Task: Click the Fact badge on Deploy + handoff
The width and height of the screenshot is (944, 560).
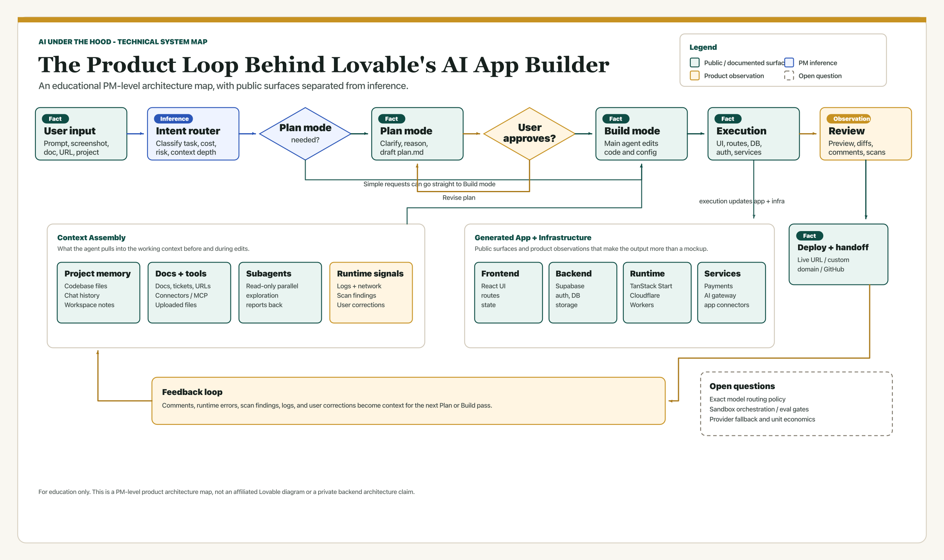Action: [x=809, y=236]
